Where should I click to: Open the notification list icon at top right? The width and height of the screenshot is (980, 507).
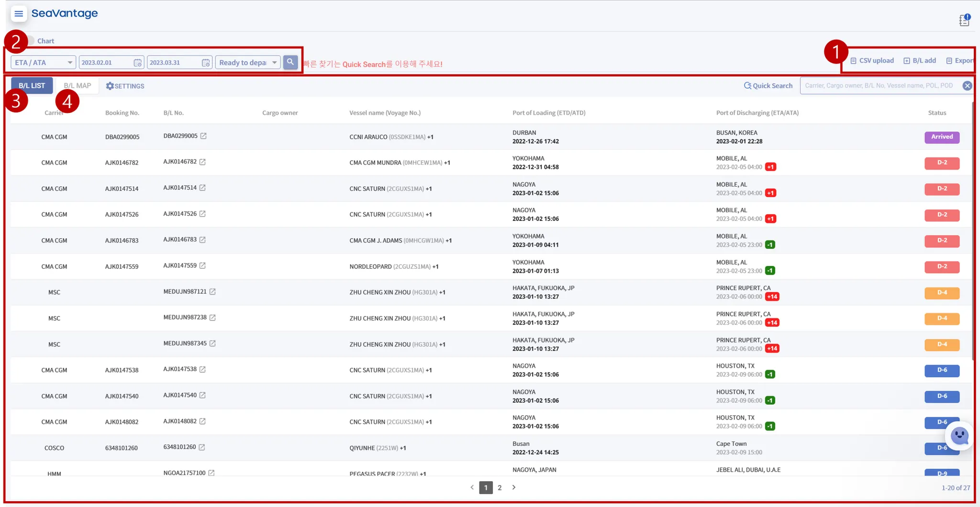(964, 20)
